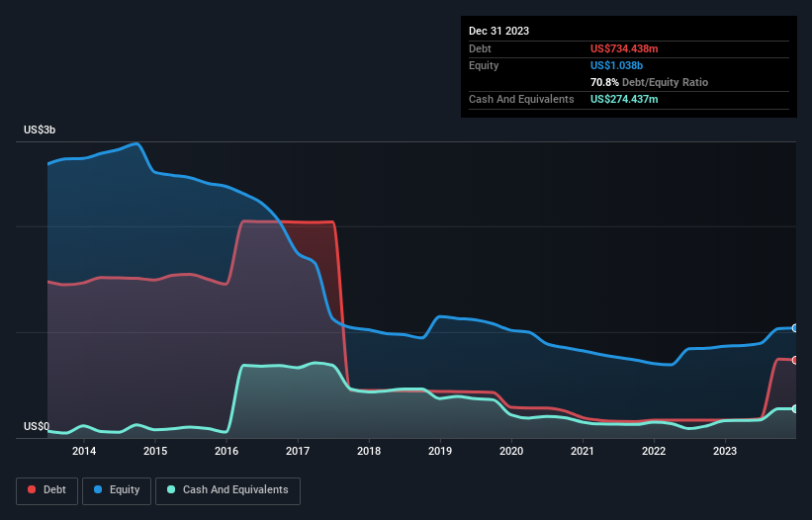Click the Dec 31 2023 tooltip date

[498, 31]
